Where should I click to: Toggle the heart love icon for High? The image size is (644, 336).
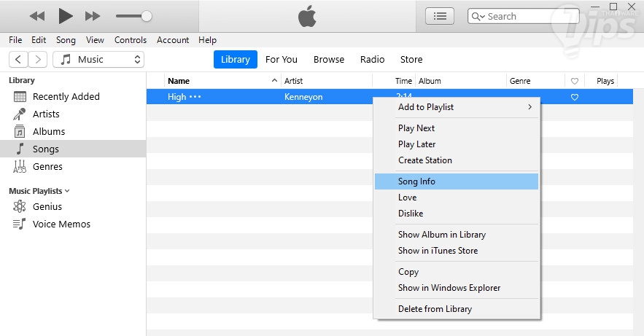575,97
